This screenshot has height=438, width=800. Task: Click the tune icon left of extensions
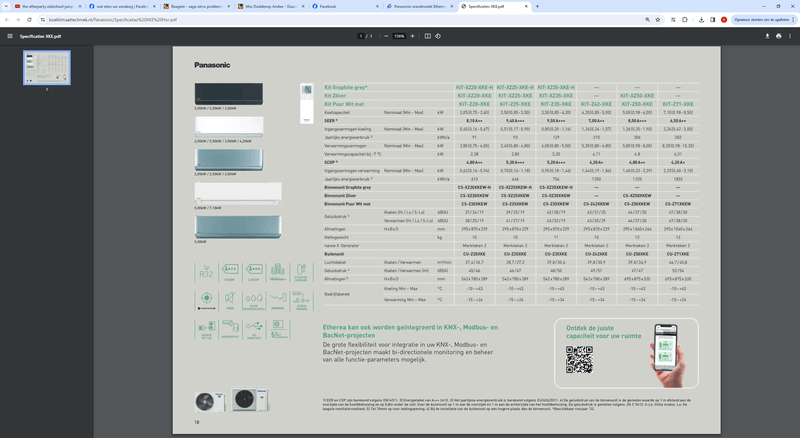[x=673, y=20]
